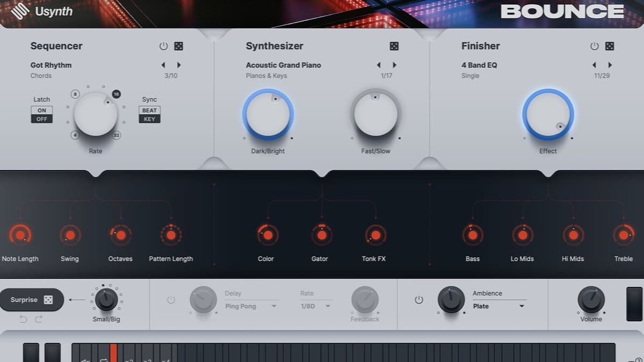The width and height of the screenshot is (644, 362).
Task: Open the 1/8D rate dropdown
Action: (316, 306)
